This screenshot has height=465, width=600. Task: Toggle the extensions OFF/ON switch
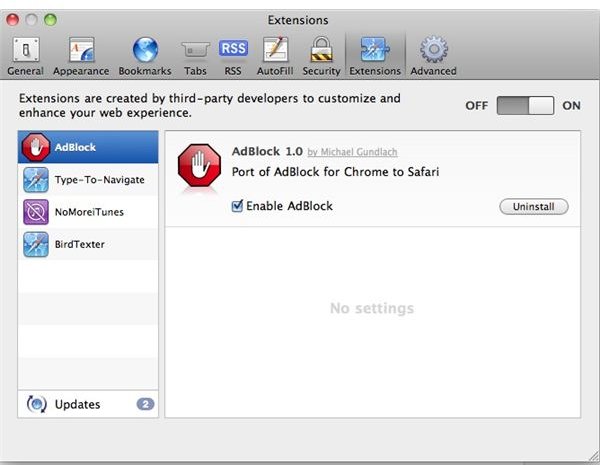(x=525, y=106)
